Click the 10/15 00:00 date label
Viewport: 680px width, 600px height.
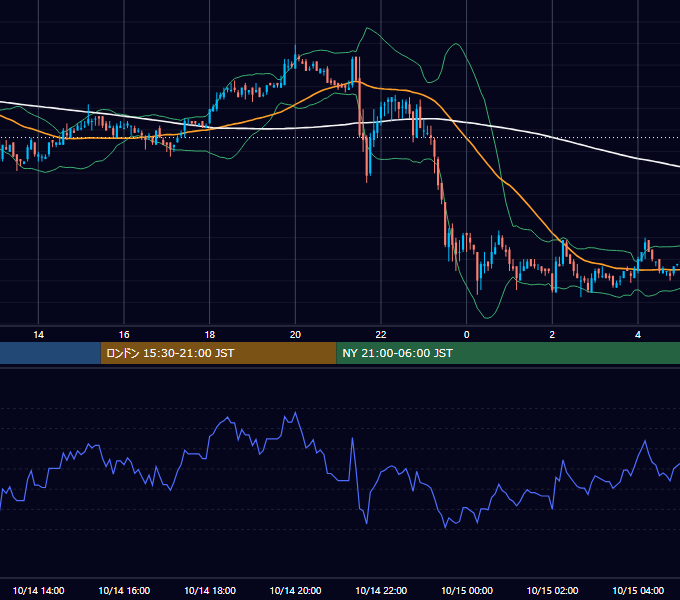[x=467, y=590]
